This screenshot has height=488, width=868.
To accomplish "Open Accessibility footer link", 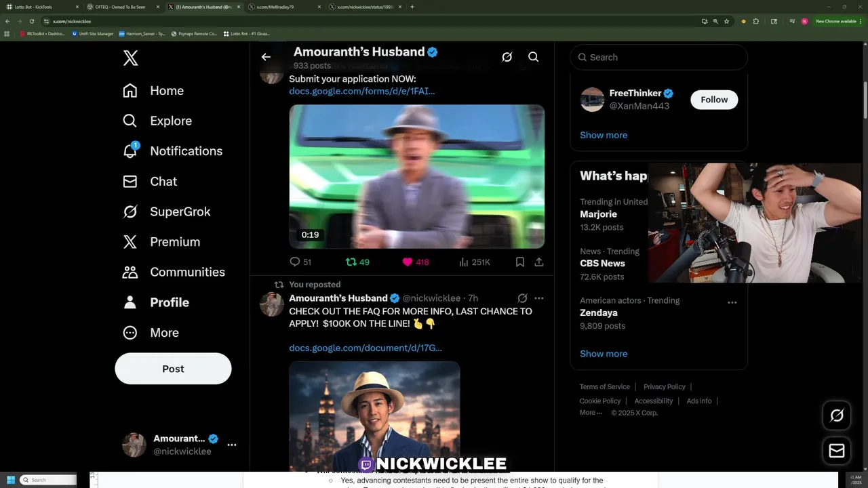I will pos(654,401).
